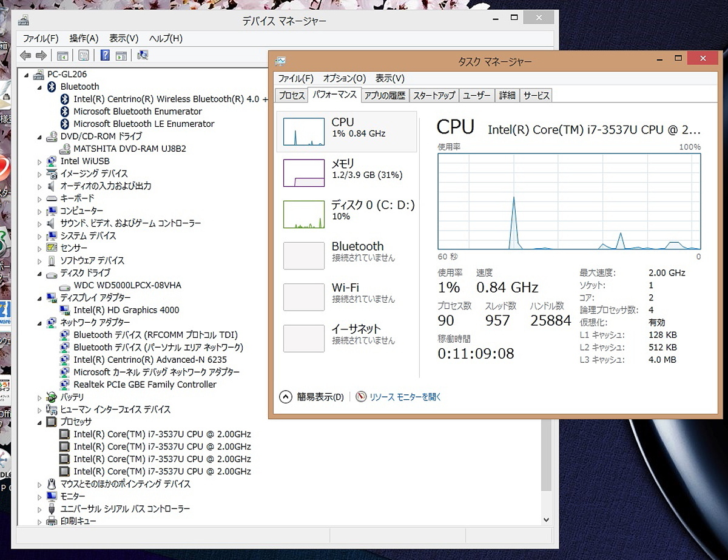The image size is (728, 560).
Task: Click the help icon in Device Manager toolbar
Action: (105, 56)
